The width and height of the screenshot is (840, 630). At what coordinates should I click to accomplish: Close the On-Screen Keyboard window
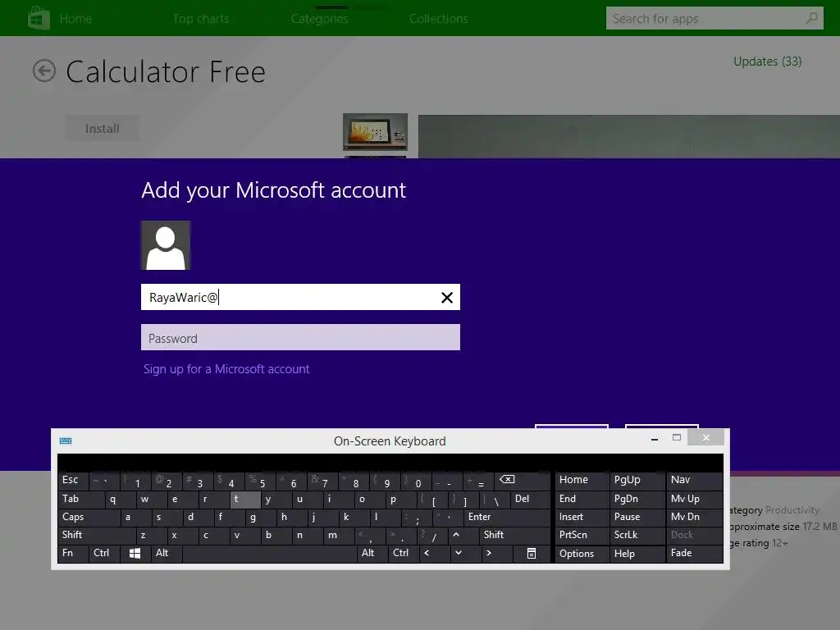706,438
